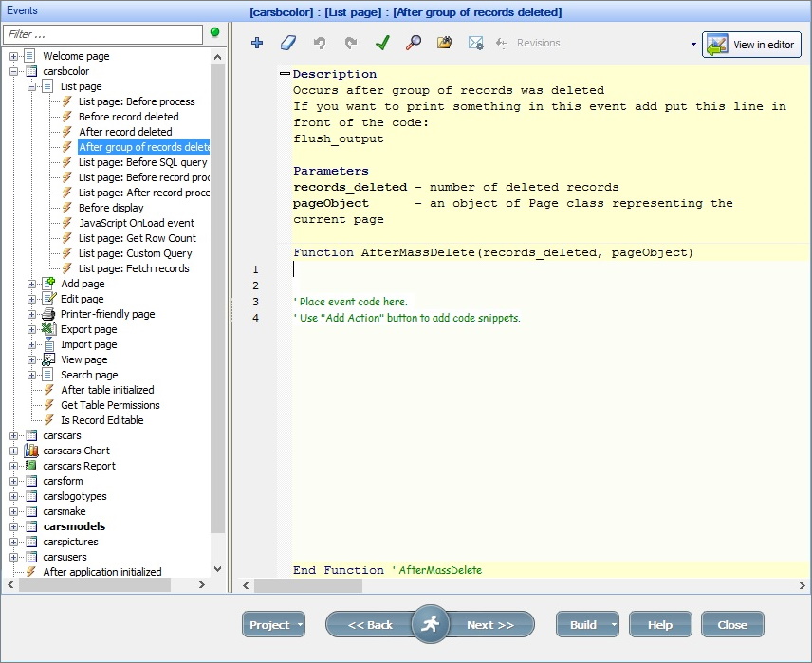
Task: Click the carsmodels table icon
Action: [31, 526]
